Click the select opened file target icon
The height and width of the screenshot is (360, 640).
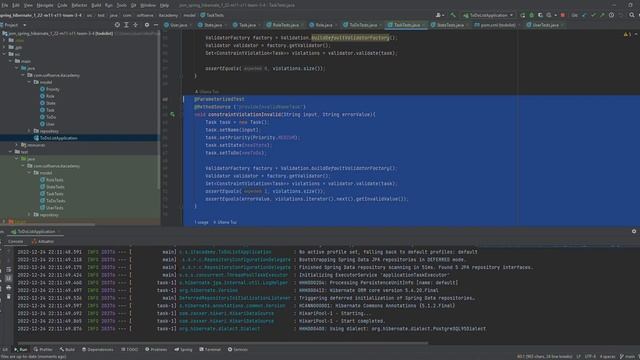(x=117, y=25)
